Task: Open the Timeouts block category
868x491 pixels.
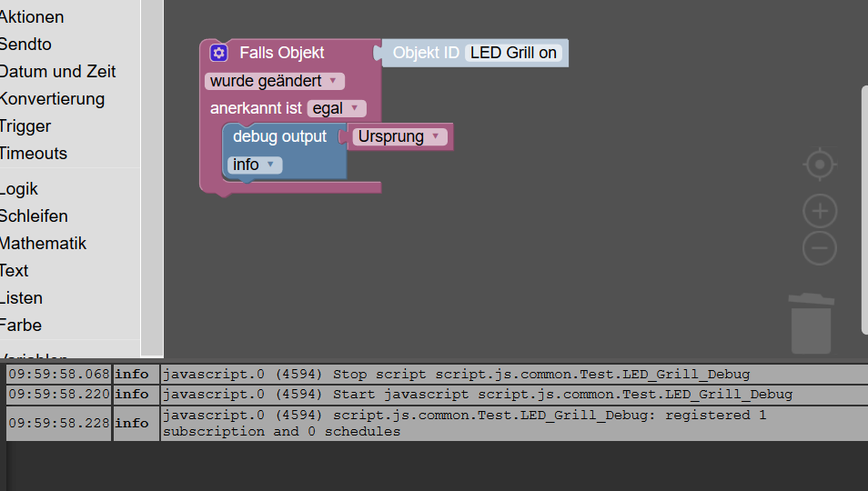Action: (34, 153)
